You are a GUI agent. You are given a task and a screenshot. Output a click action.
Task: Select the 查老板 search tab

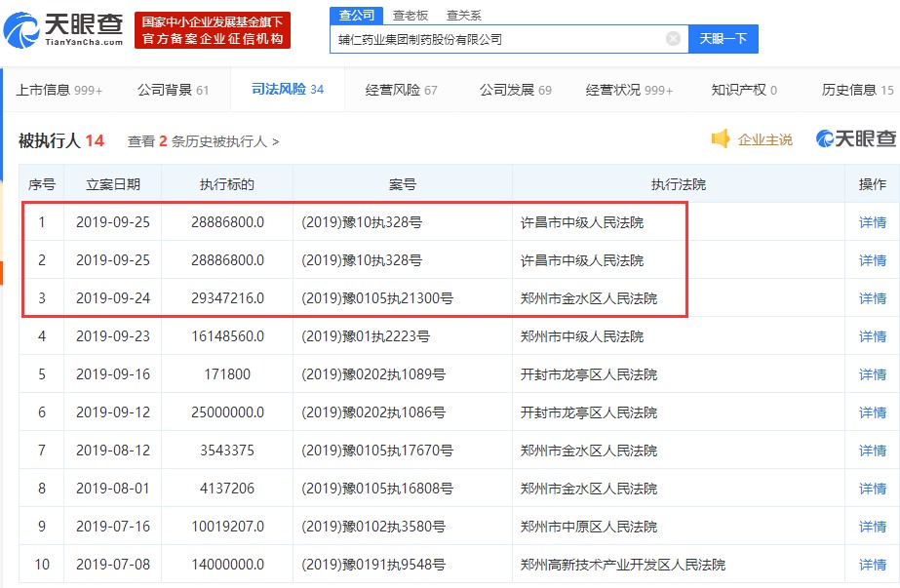pos(411,16)
